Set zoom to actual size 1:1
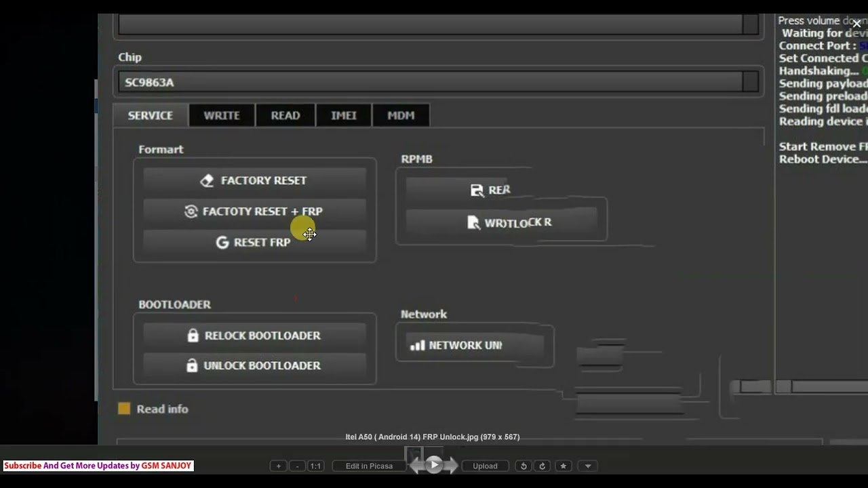The height and width of the screenshot is (488, 868). [x=315, y=466]
